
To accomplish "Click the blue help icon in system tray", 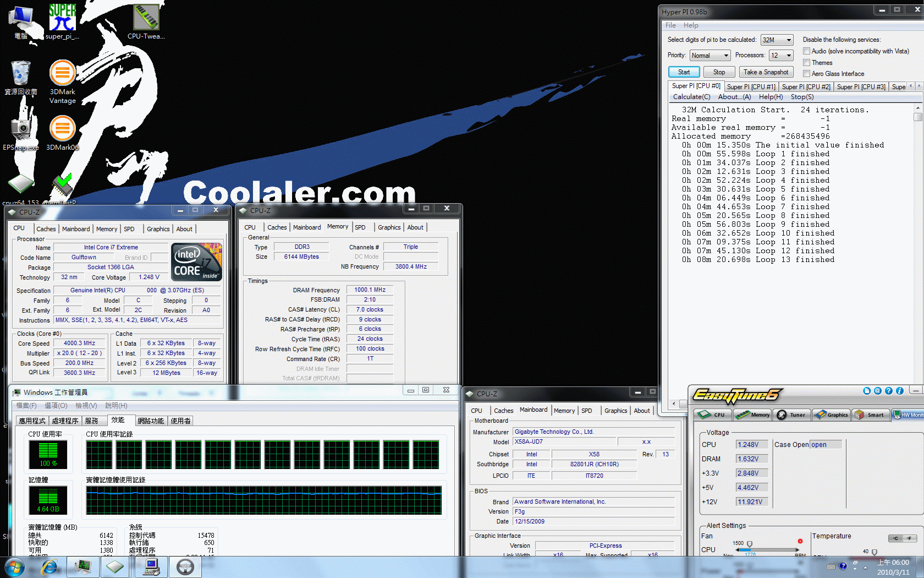I will pos(843,566).
